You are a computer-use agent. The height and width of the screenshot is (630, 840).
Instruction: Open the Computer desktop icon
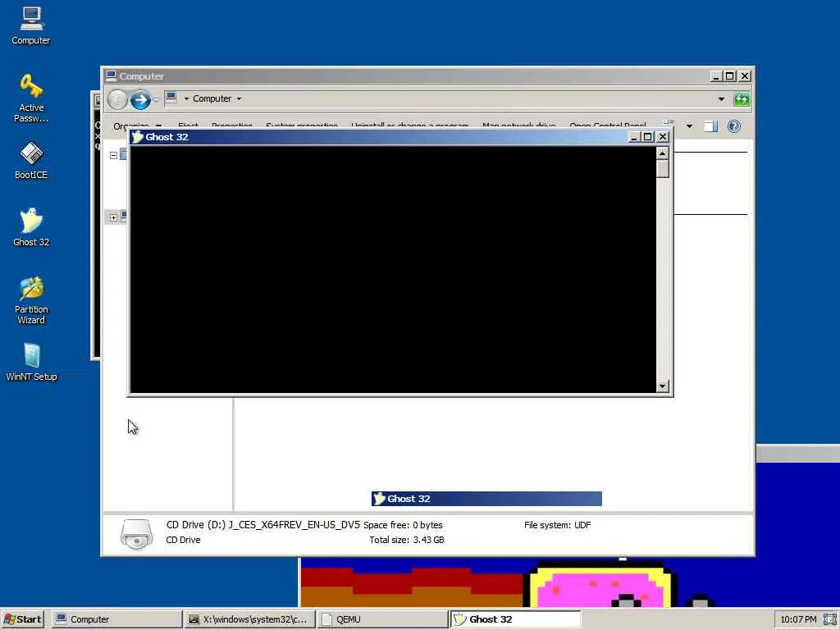[31, 25]
